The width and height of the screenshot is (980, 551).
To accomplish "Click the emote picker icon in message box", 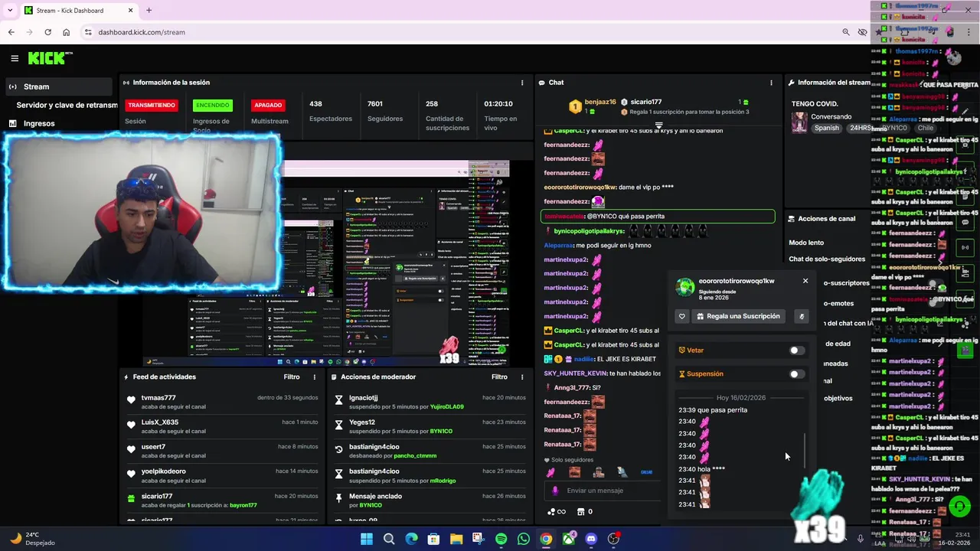I will [x=555, y=491].
